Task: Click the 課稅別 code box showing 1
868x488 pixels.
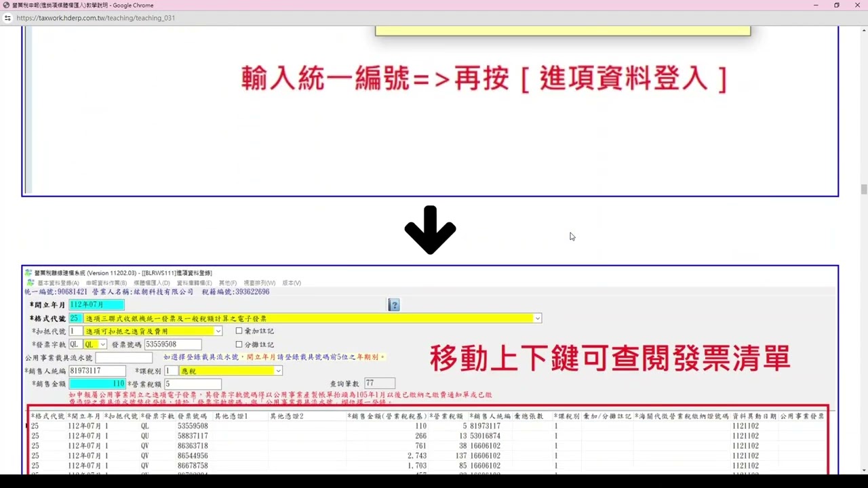Action: pos(171,371)
